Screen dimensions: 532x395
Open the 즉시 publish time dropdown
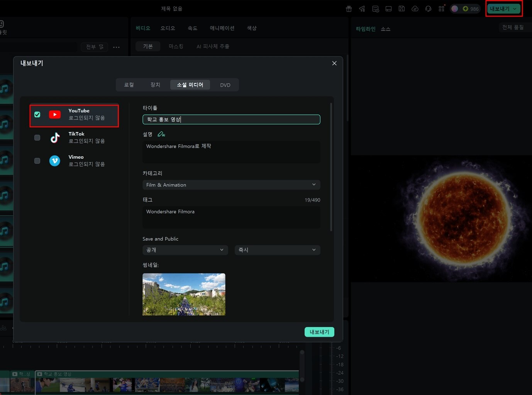click(277, 250)
